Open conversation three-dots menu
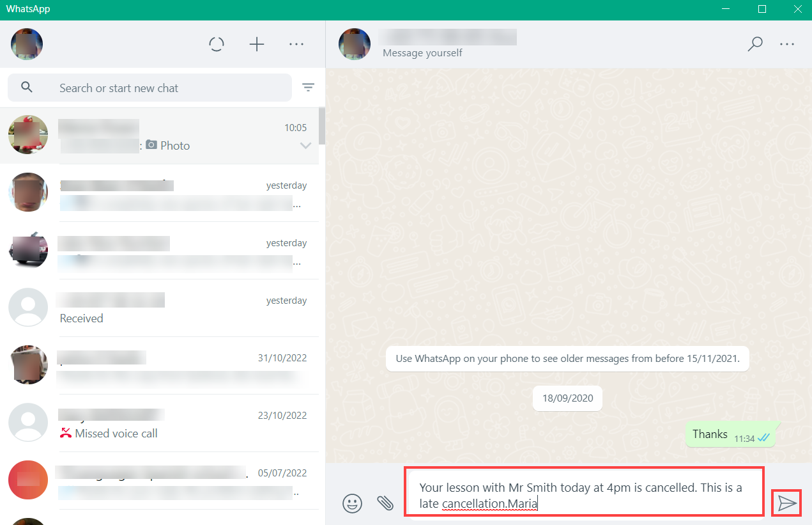Viewport: 812px width, 525px height. (x=787, y=44)
